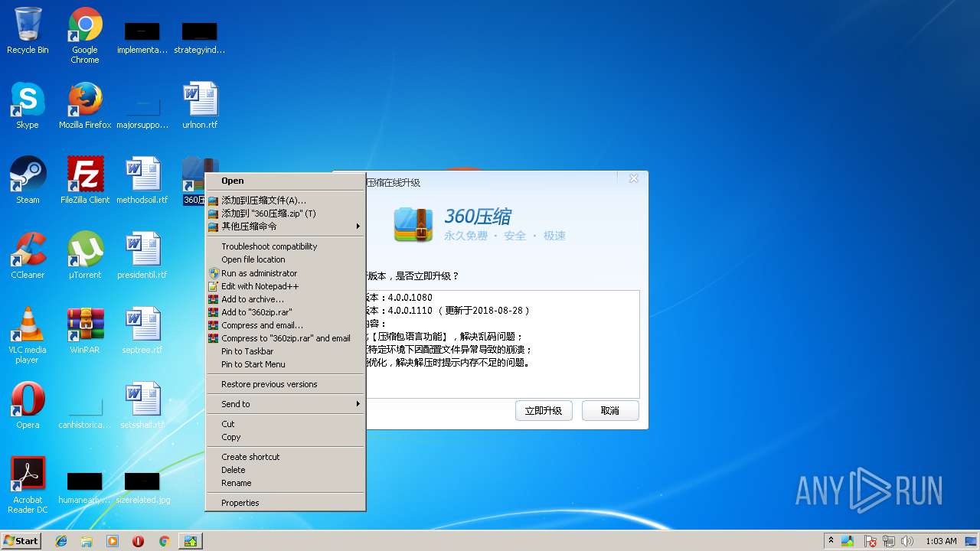Open Internet Explorer from the taskbar
Viewport: 980px width, 551px height.
coord(61,541)
